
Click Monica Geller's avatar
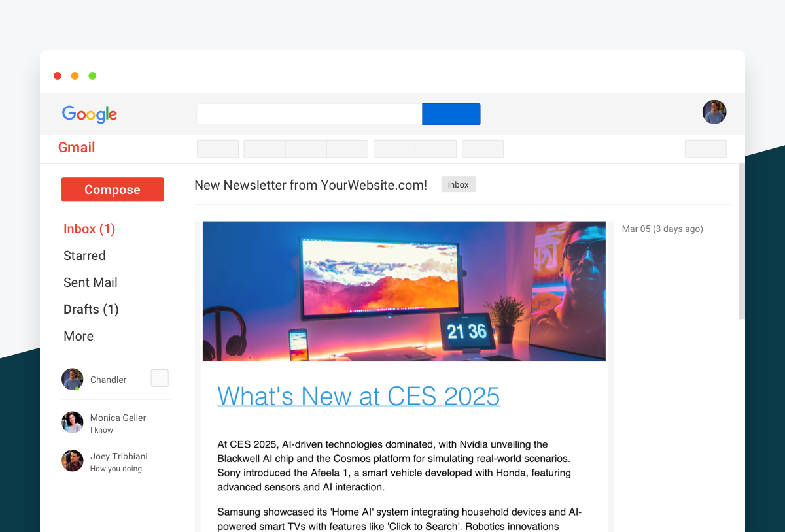point(72,422)
